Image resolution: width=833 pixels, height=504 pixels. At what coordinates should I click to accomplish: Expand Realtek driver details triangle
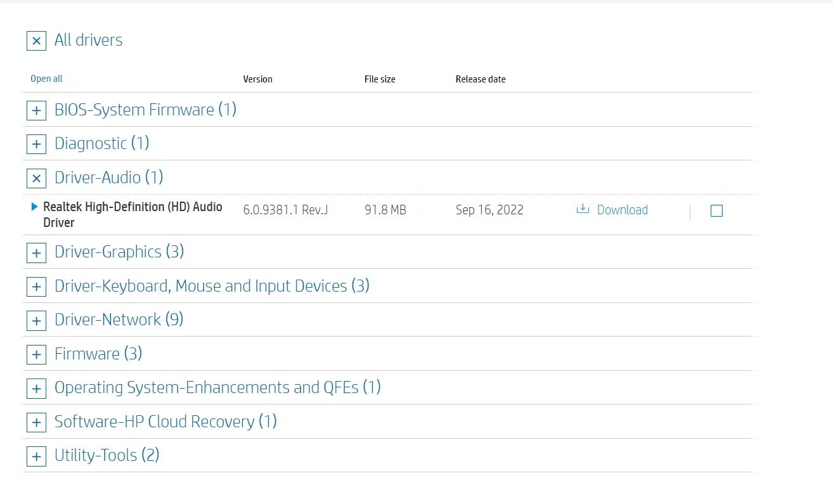[x=34, y=207]
